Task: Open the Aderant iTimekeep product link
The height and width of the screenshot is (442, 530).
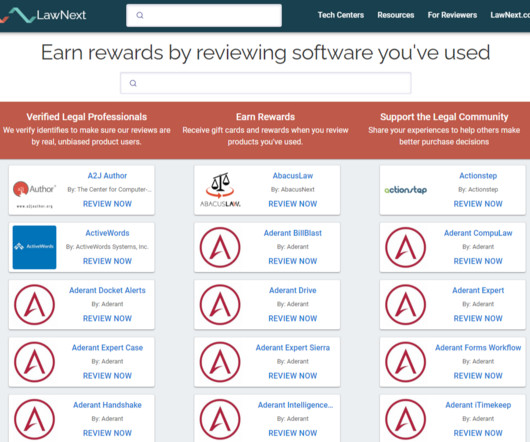Action: pos(478,405)
